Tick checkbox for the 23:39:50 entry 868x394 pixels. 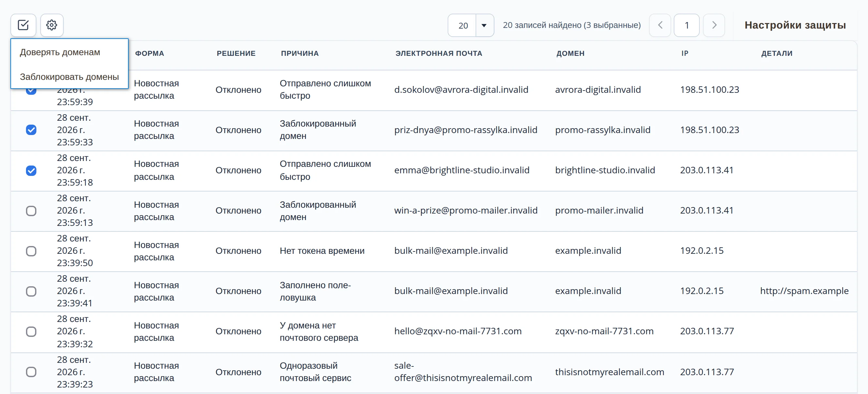(x=31, y=251)
